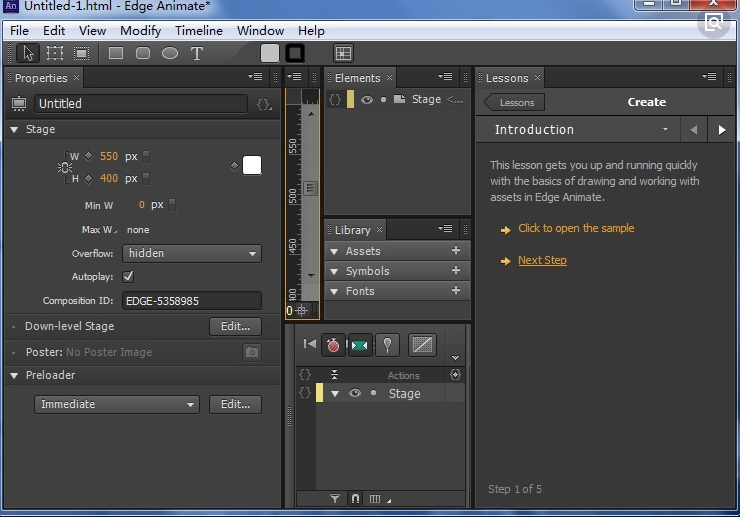Open the white stage background swatch
This screenshot has width=740, height=517.
tap(252, 165)
